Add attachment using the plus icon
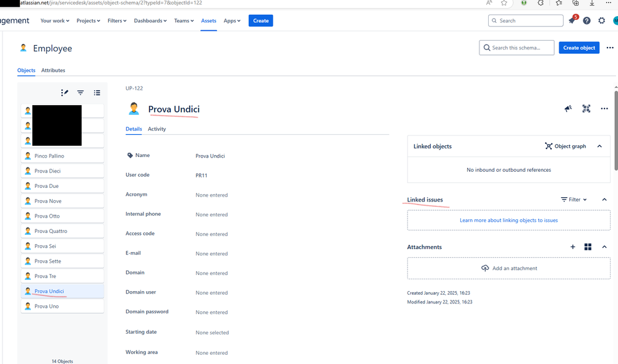Image resolution: width=618 pixels, height=364 pixels. [572, 247]
